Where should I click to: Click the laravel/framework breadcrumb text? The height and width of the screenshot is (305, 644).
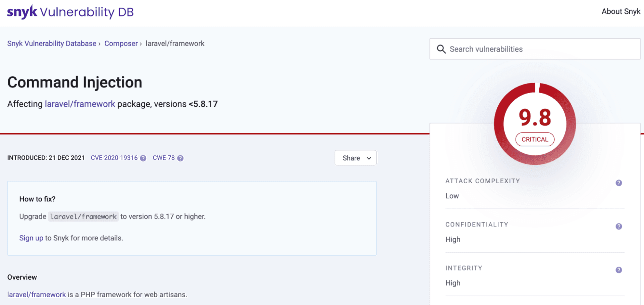point(175,44)
